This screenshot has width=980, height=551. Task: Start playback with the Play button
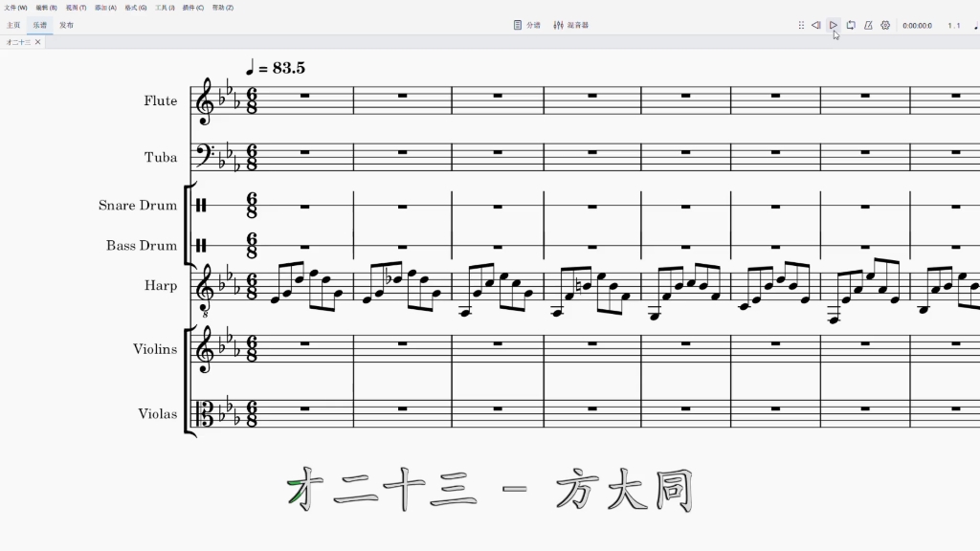point(834,25)
